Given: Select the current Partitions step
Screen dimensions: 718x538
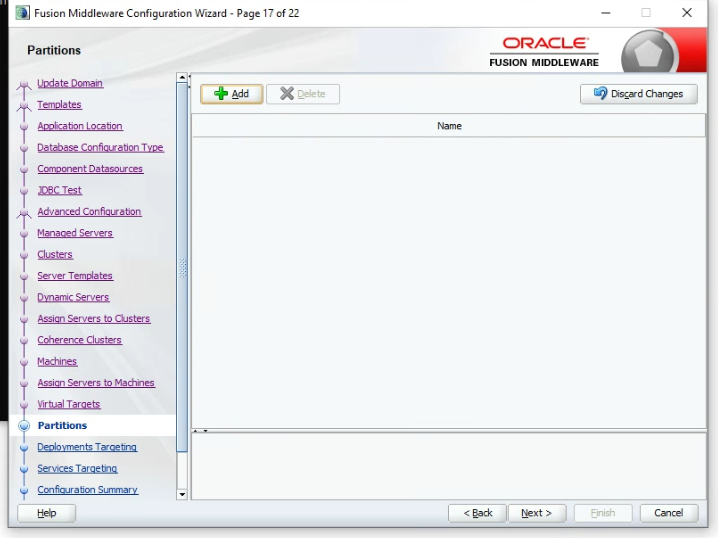Looking at the screenshot, I should [62, 425].
